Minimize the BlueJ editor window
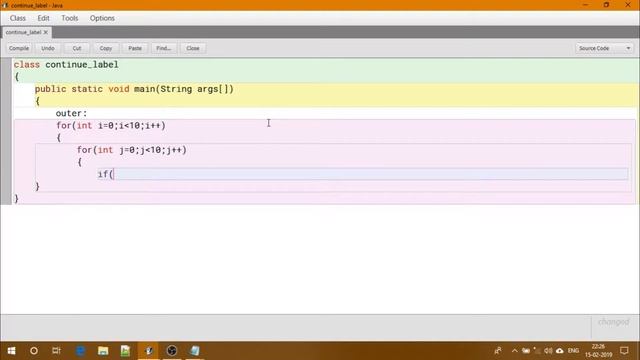640x360 pixels. click(x=585, y=5)
